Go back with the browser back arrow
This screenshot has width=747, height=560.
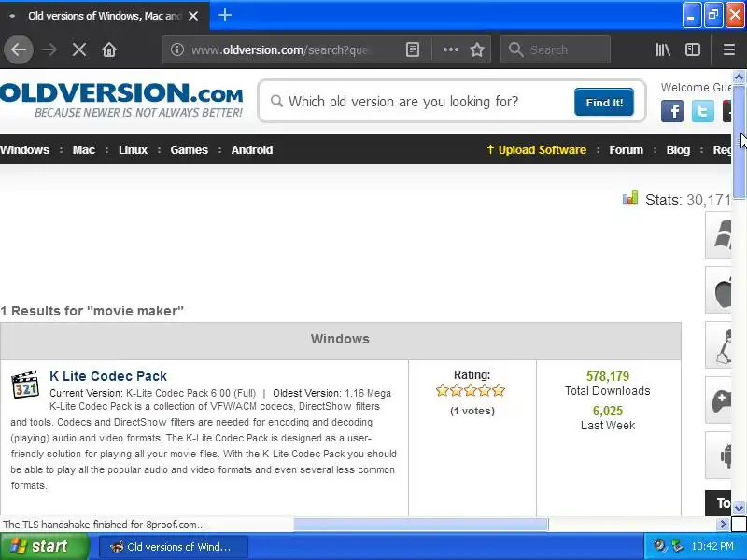(x=19, y=49)
